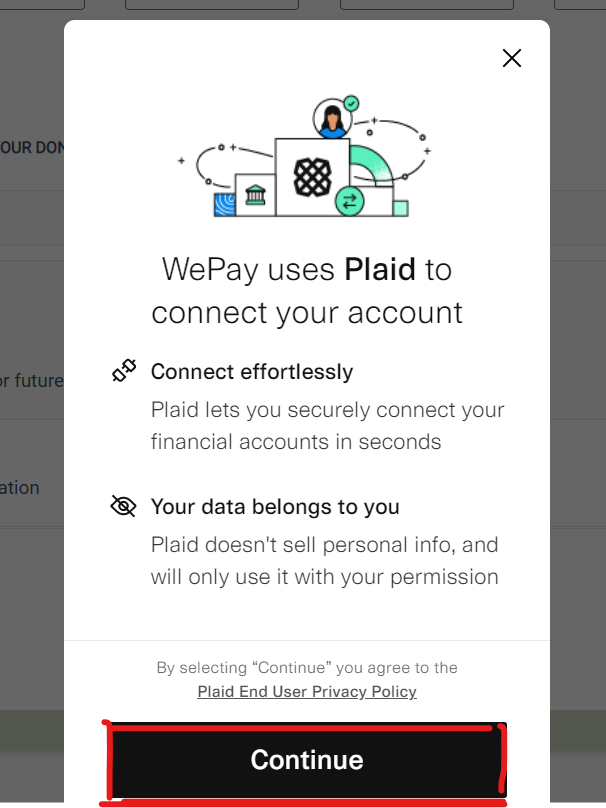Select the "Your data belongs to you" heading
This screenshot has width=606, height=808.
click(275, 507)
